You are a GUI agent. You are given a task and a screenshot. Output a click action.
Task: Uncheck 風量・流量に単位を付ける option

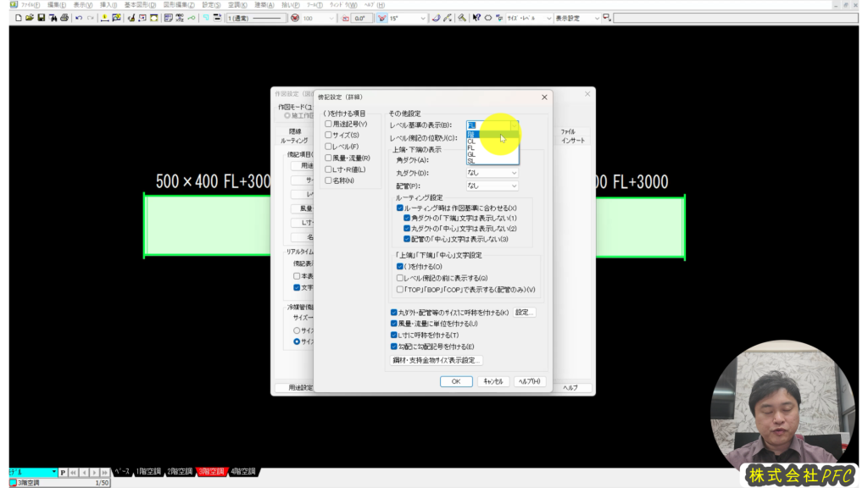tap(393, 324)
